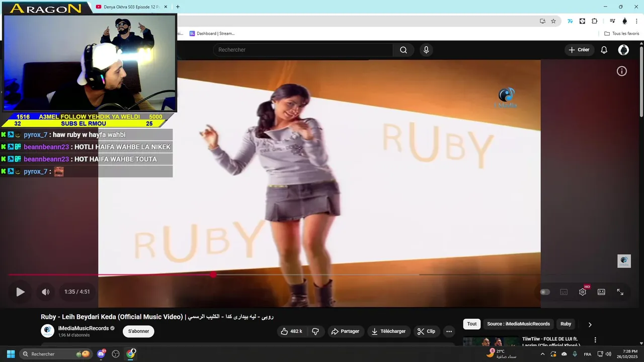Open the iMediaMusicRecords channel avatar
The width and height of the screenshot is (644, 362).
(x=48, y=331)
